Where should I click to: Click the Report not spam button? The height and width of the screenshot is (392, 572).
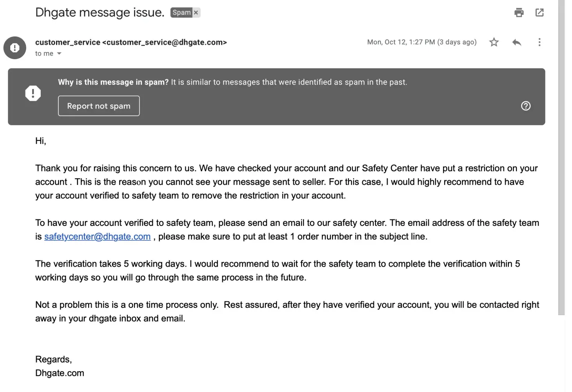[99, 106]
